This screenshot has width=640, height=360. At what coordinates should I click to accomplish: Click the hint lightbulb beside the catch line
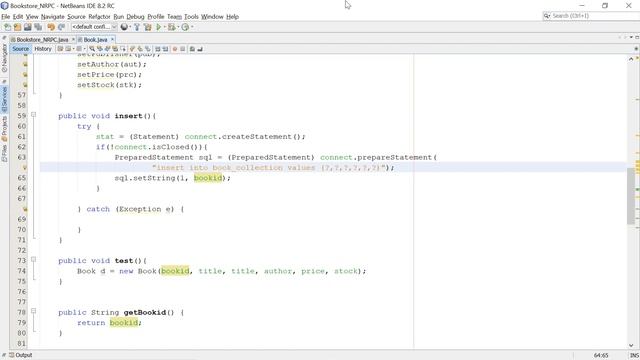[25, 209]
